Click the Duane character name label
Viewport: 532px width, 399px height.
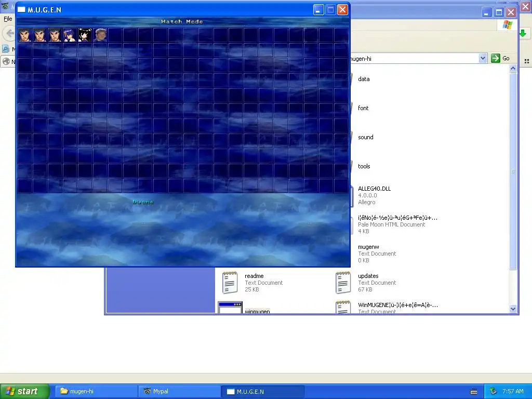143,202
